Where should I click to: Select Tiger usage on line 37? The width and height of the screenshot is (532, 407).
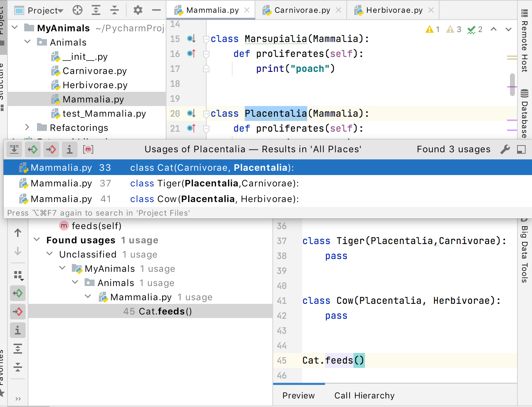coord(213,184)
